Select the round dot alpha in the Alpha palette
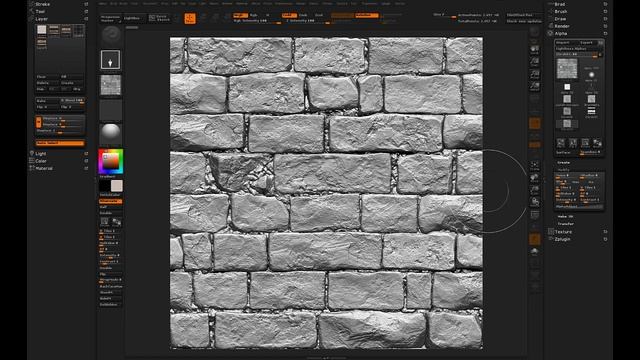The width and height of the screenshot is (640, 360). [591, 75]
